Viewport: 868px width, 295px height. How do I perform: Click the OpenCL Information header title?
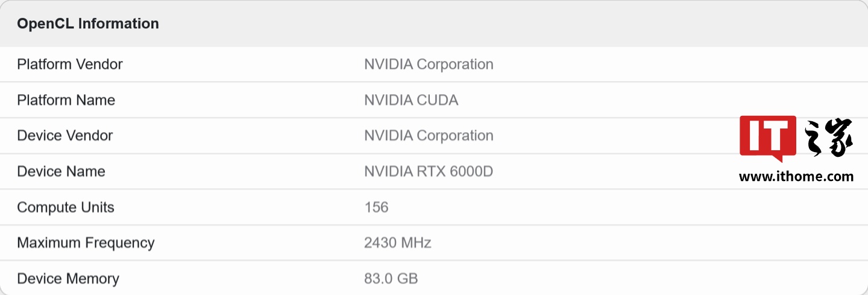[88, 24]
